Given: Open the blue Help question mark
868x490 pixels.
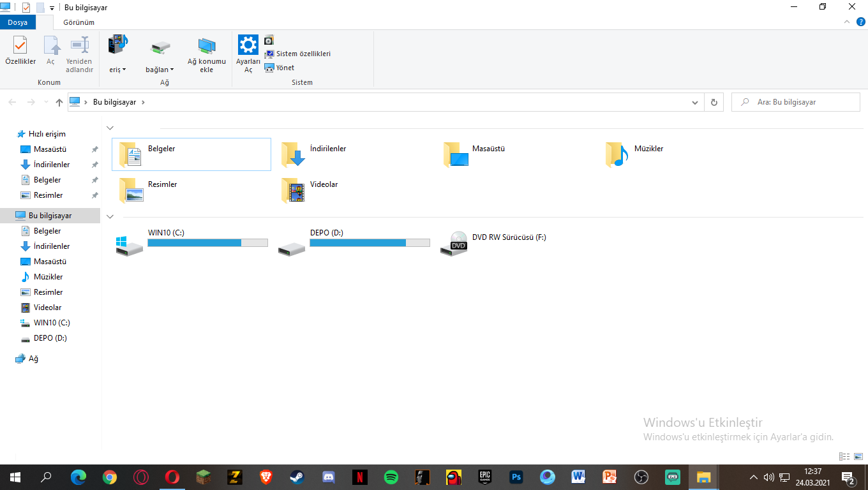Looking at the screenshot, I should coord(861,22).
